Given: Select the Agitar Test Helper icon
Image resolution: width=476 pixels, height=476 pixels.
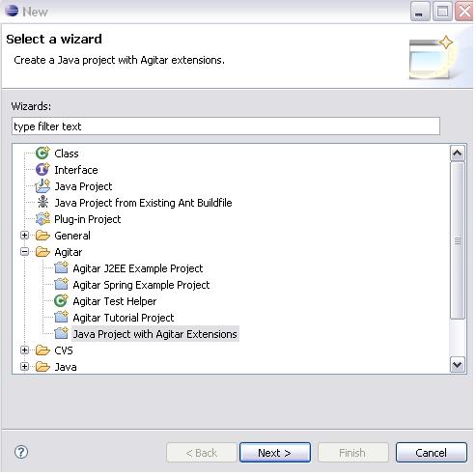Looking at the screenshot, I should pos(61,301).
